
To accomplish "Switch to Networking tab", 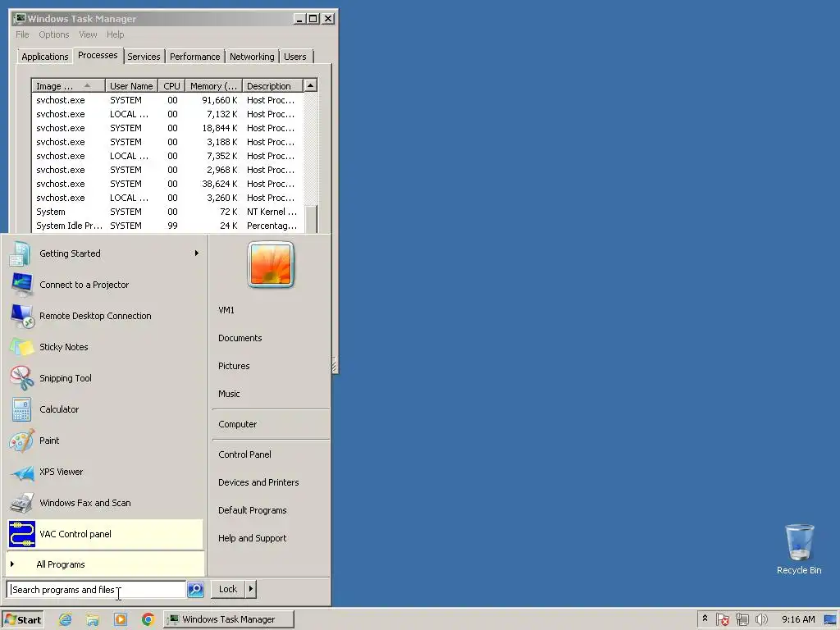I will pyautogui.click(x=252, y=57).
